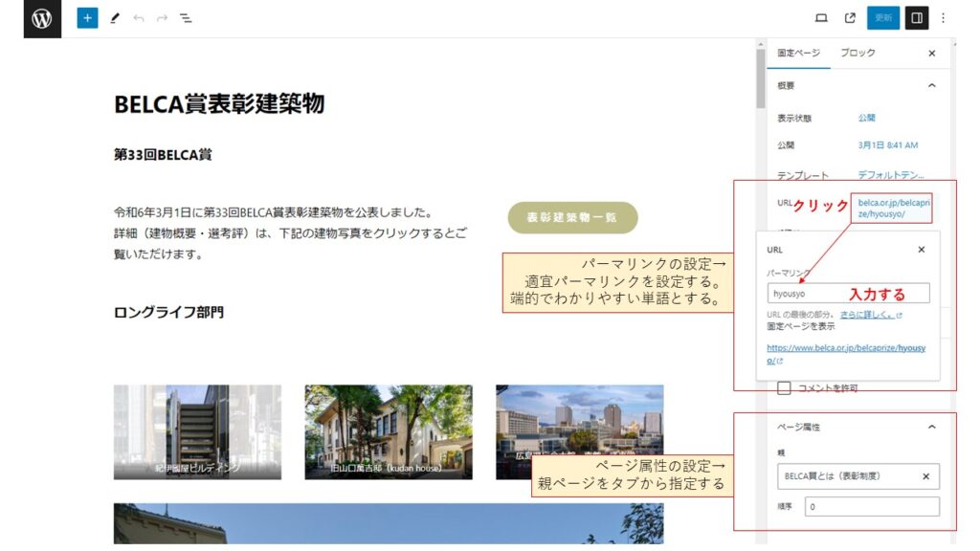Toggle the settings sidebar panel icon
The height and width of the screenshot is (551, 980).
(917, 18)
